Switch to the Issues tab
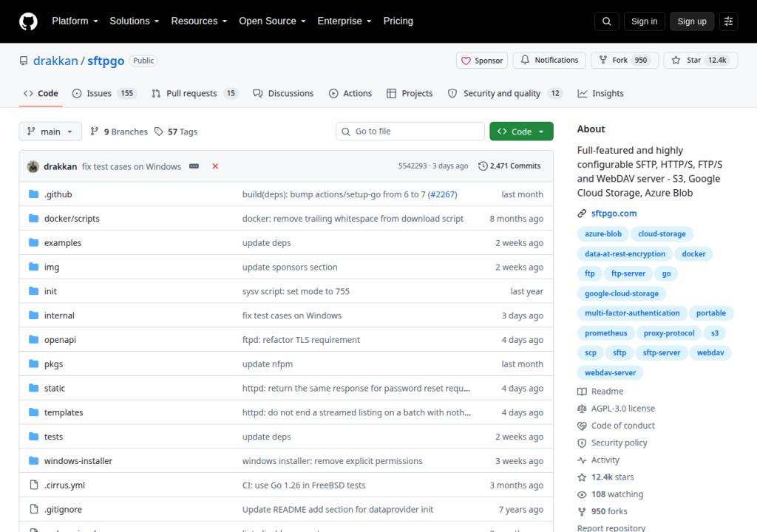The height and width of the screenshot is (532, 757). [x=103, y=93]
